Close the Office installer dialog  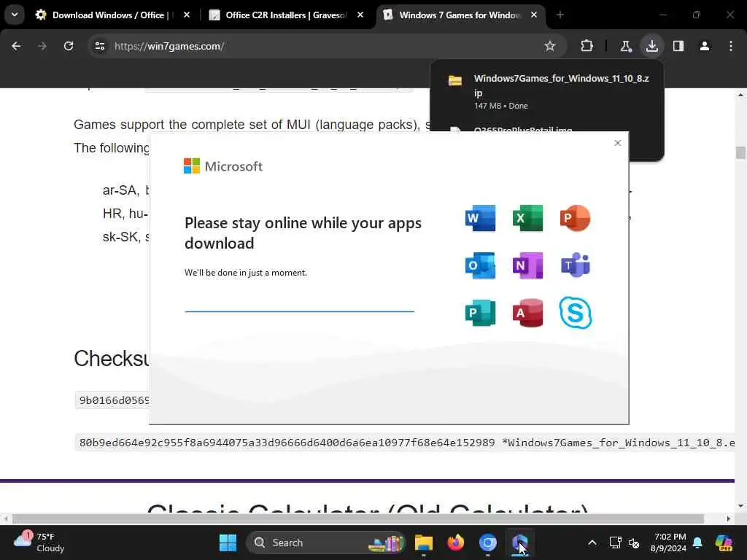[617, 143]
